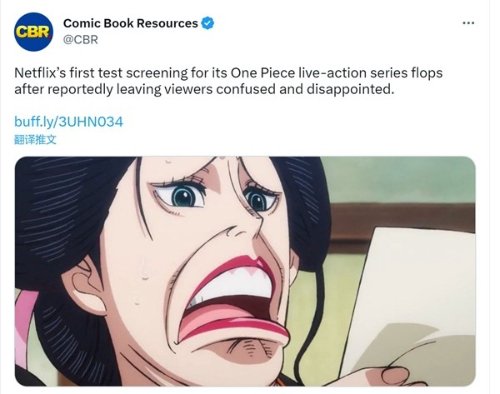This screenshot has width=500, height=394.
Task: Open the three-dot more options menu
Action: [468, 23]
